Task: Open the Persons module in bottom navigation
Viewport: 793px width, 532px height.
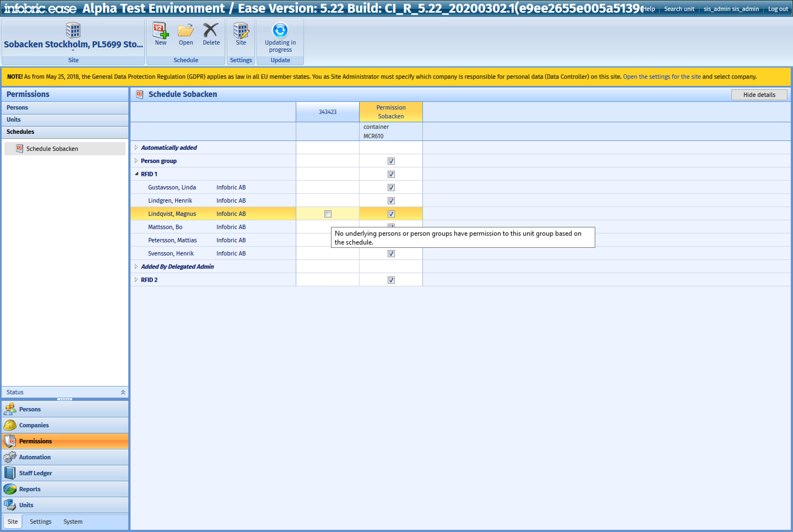Action: 65,409
